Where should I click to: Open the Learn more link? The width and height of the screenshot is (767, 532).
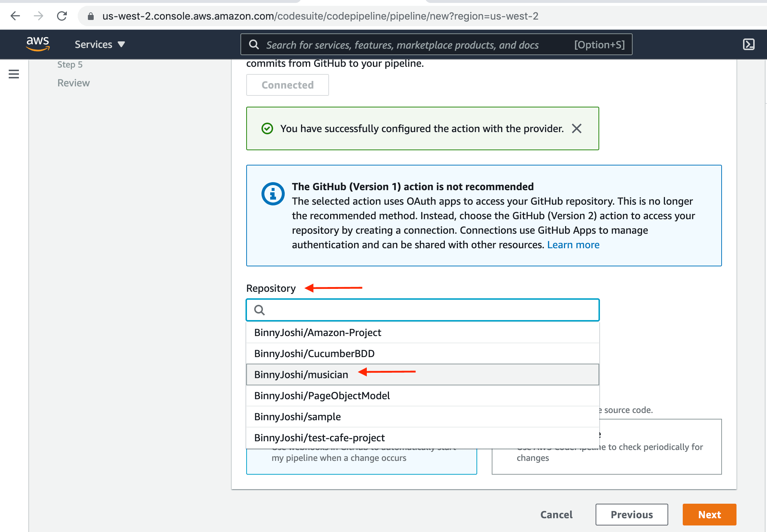point(573,245)
